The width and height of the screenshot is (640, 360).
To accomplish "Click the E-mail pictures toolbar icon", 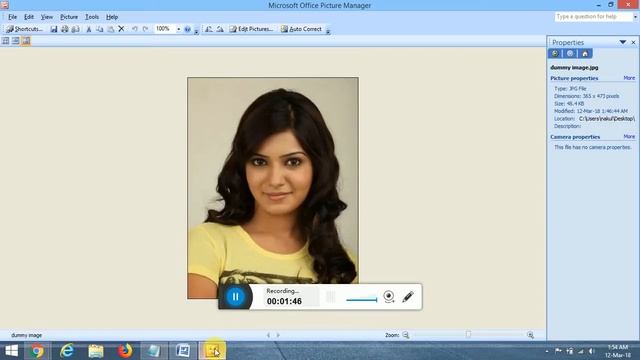I will click(76, 29).
